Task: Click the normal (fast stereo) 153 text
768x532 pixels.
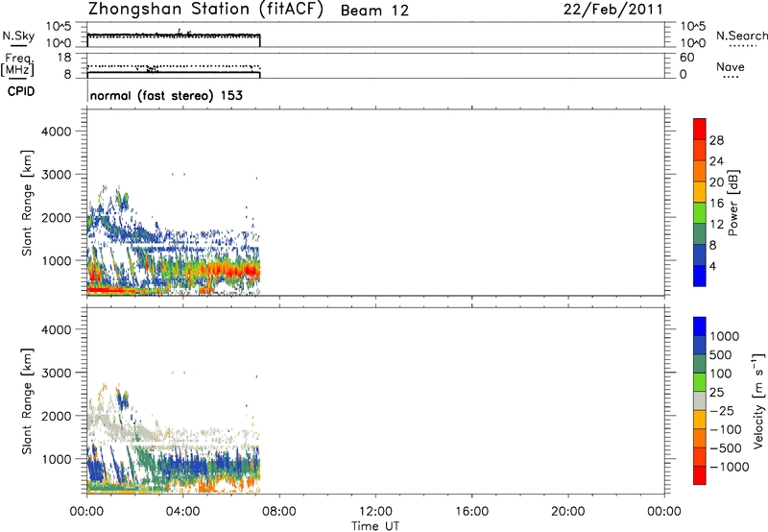Action: point(165,95)
